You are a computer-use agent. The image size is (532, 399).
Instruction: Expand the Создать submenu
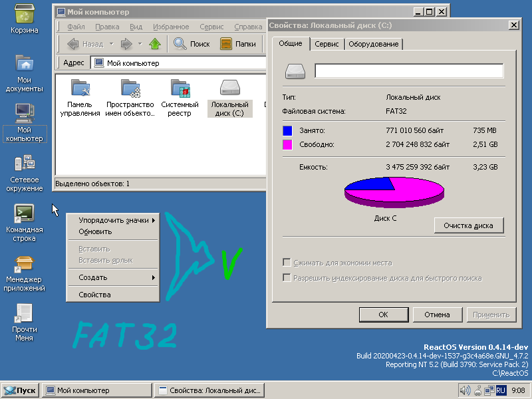(x=113, y=277)
